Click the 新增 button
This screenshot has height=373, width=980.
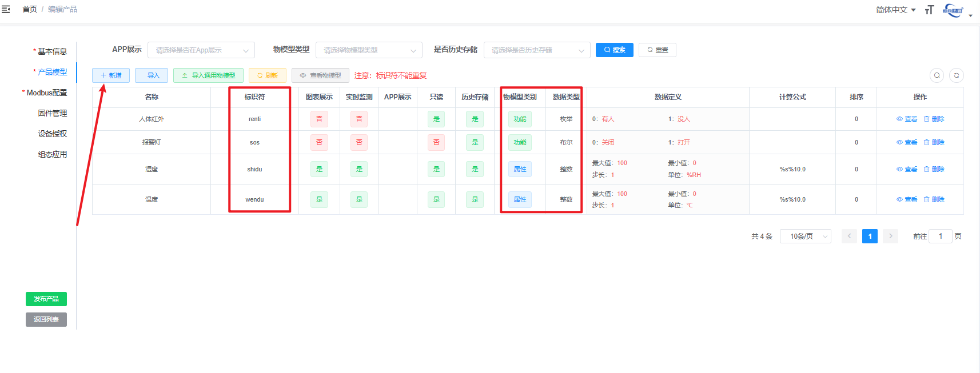[x=111, y=75]
